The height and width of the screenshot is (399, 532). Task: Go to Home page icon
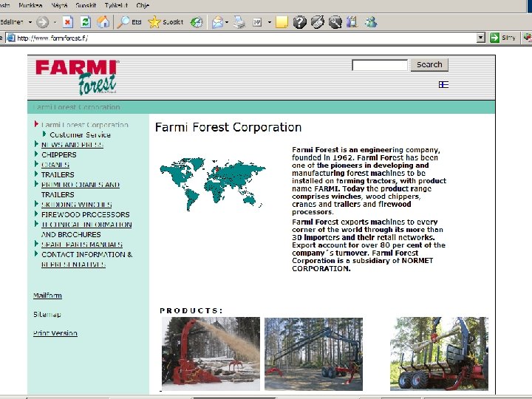pyautogui.click(x=103, y=22)
